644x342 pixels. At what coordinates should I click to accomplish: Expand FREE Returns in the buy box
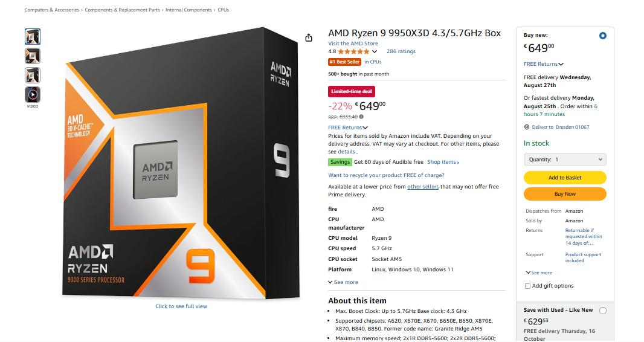[x=543, y=64]
